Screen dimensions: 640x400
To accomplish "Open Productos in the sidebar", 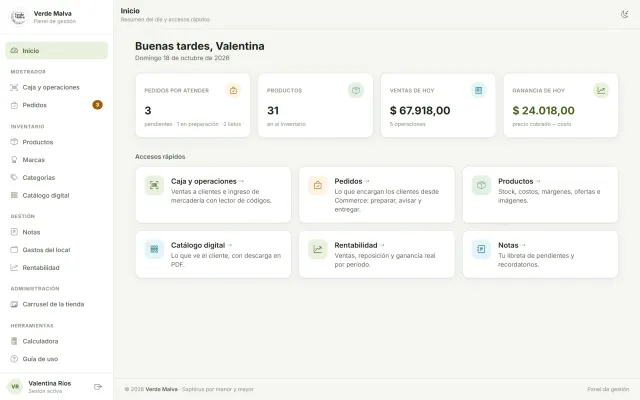I will pyautogui.click(x=57, y=142).
